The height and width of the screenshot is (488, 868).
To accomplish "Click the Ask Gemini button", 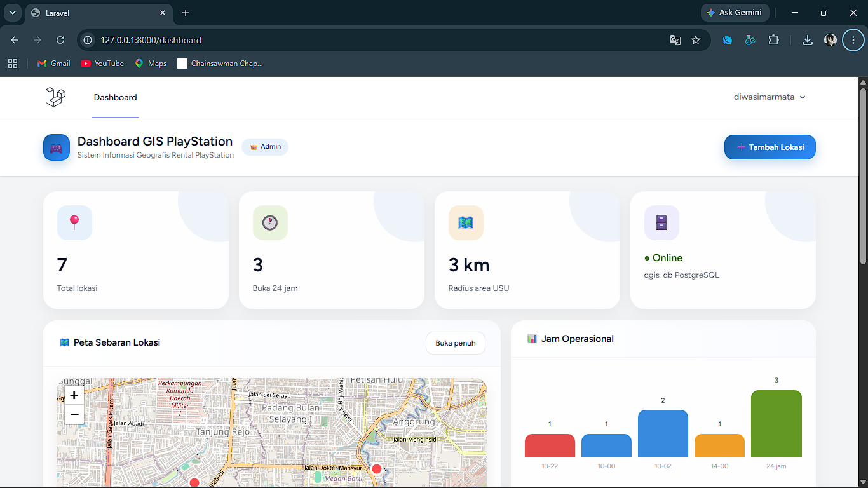I will click(x=735, y=13).
